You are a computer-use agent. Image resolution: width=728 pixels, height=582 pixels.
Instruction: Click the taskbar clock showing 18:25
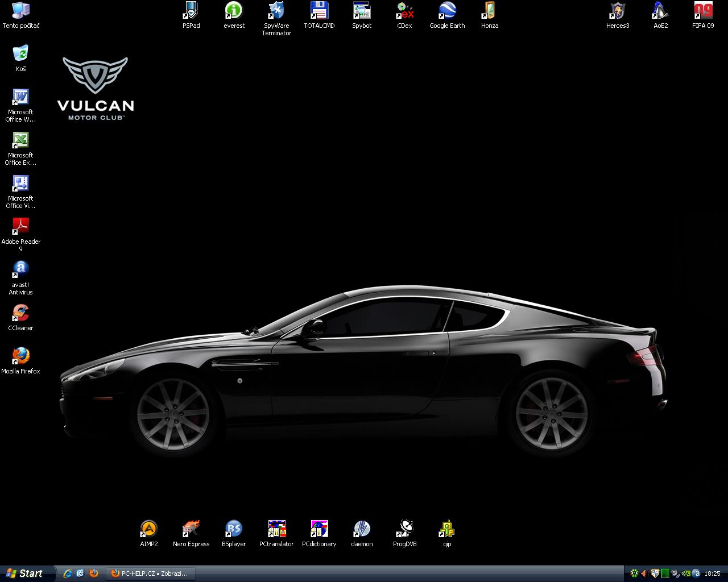(x=712, y=573)
